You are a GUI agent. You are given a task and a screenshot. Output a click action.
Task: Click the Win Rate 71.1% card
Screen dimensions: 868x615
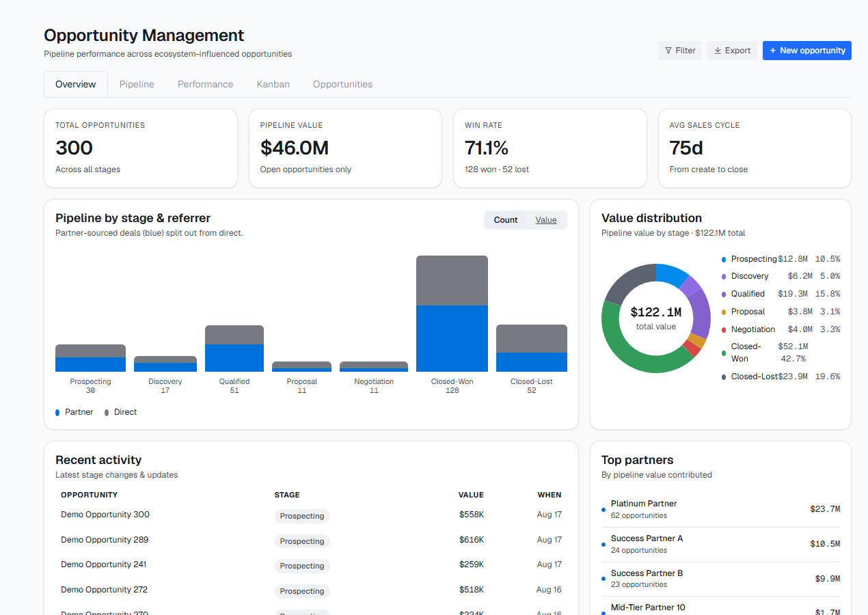pos(550,148)
